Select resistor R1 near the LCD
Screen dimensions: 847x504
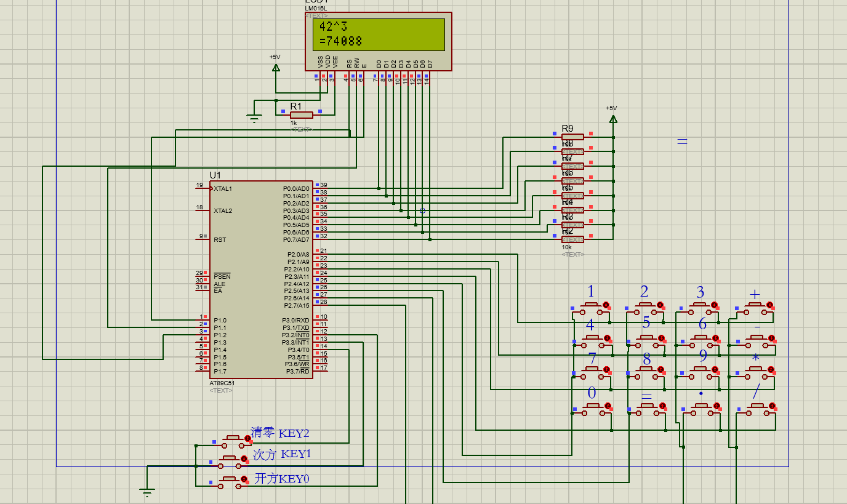click(302, 114)
